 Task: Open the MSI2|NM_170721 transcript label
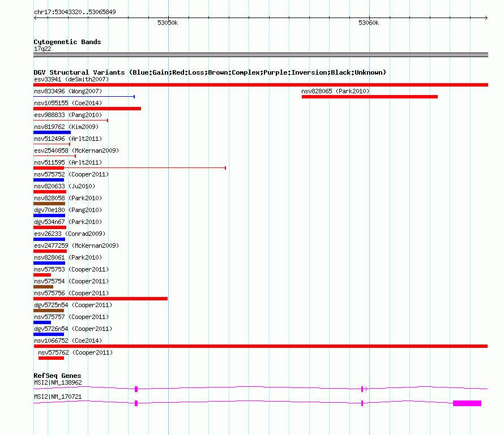pyautogui.click(x=58, y=397)
